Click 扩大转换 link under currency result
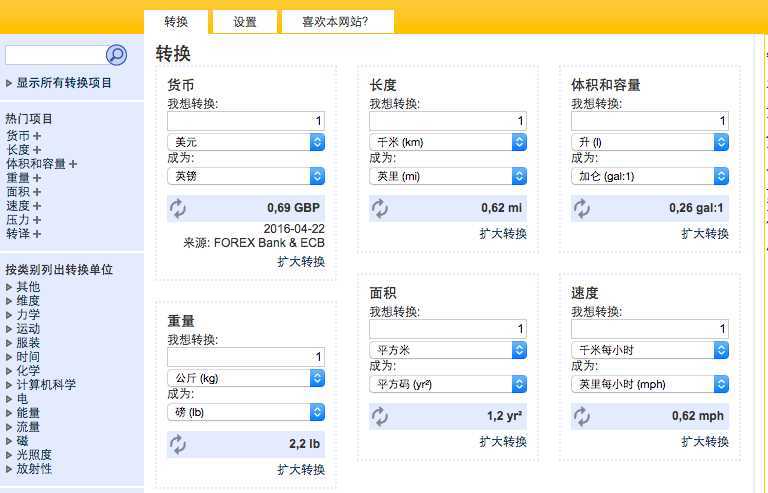The height and width of the screenshot is (493, 768). click(x=301, y=262)
